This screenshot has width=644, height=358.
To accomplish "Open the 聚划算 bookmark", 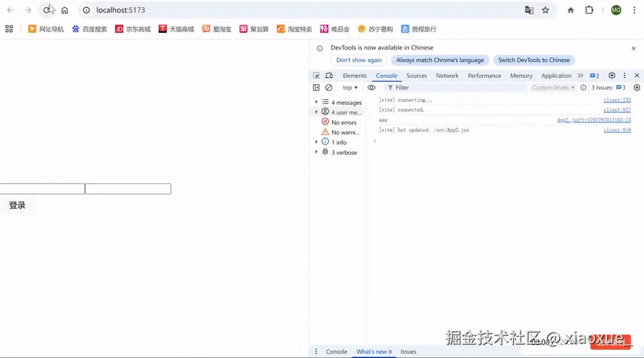I will (254, 29).
